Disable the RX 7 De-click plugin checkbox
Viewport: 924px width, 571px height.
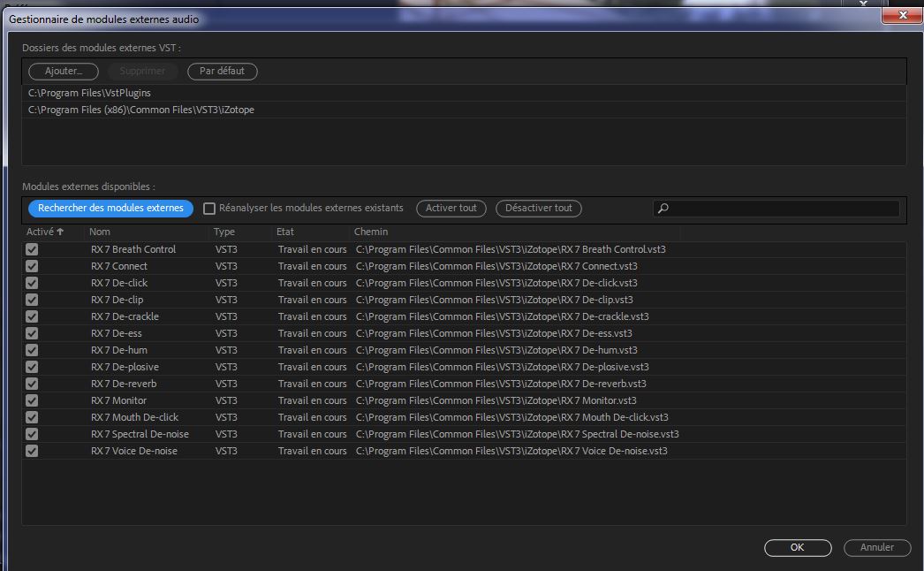coord(32,283)
